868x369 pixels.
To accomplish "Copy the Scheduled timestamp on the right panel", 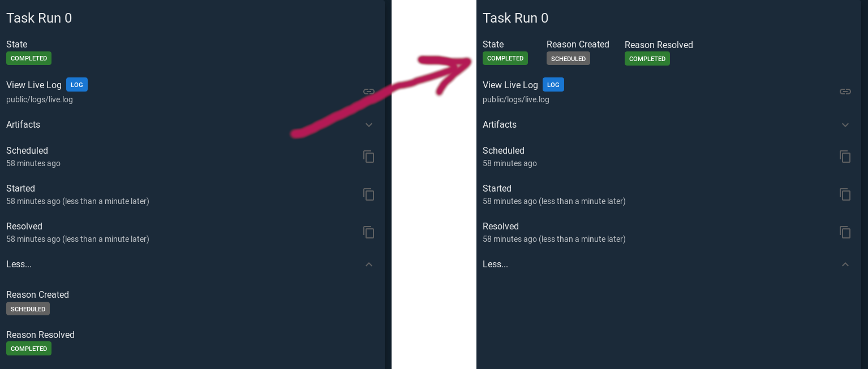I will [845, 157].
